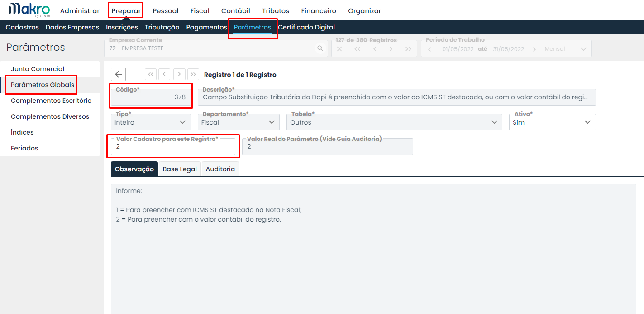Open Complementos Escritório in sidebar
The height and width of the screenshot is (314, 644).
coord(51,101)
